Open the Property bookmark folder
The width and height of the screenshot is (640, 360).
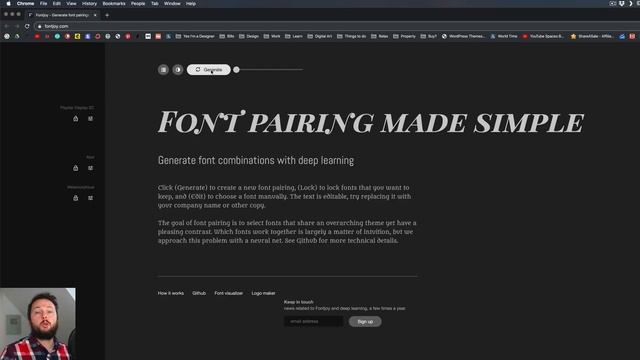[x=404, y=36]
